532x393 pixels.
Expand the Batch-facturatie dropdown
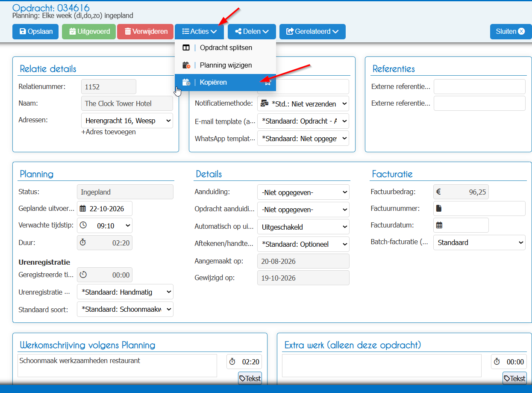click(479, 242)
